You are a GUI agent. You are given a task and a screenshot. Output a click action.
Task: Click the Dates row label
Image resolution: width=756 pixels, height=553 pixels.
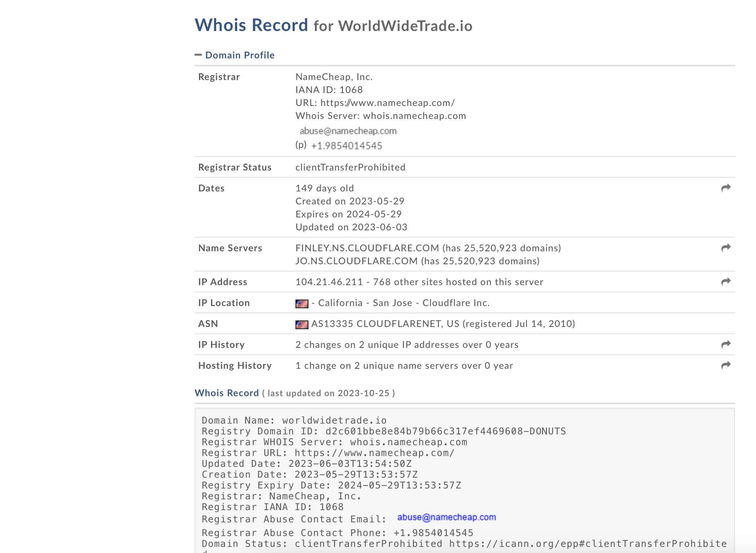tap(212, 188)
